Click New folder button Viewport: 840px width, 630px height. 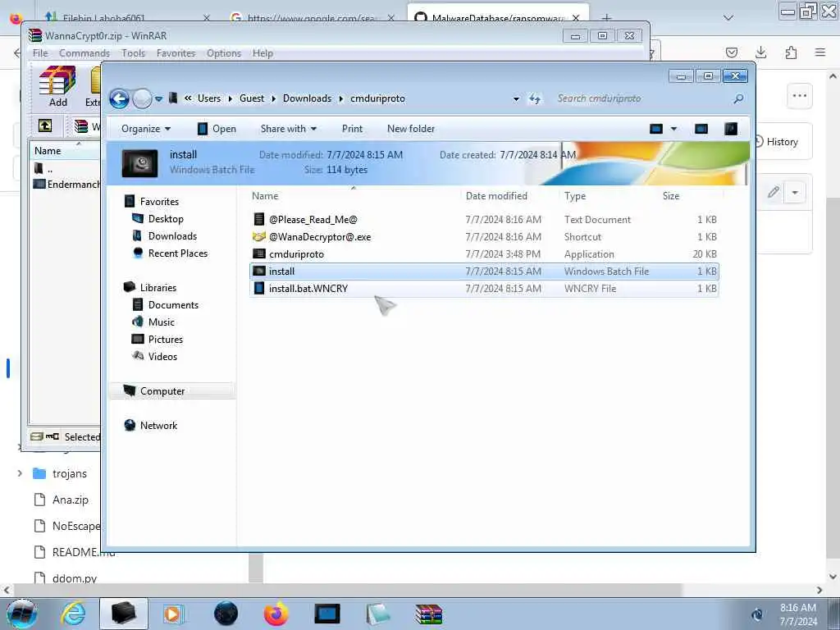coord(411,129)
